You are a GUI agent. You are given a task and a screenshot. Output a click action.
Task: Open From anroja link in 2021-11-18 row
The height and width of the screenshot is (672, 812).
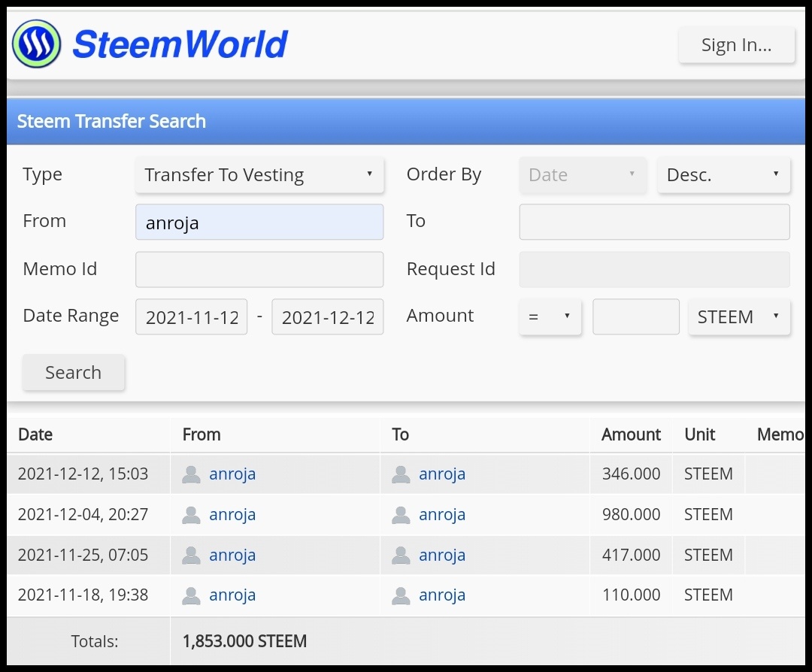point(232,595)
